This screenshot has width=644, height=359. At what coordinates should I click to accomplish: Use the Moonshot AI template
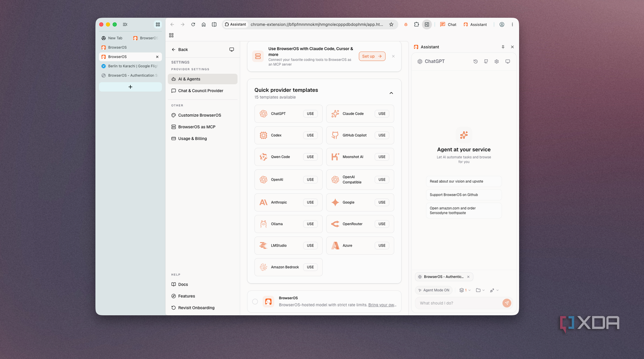[x=382, y=157]
